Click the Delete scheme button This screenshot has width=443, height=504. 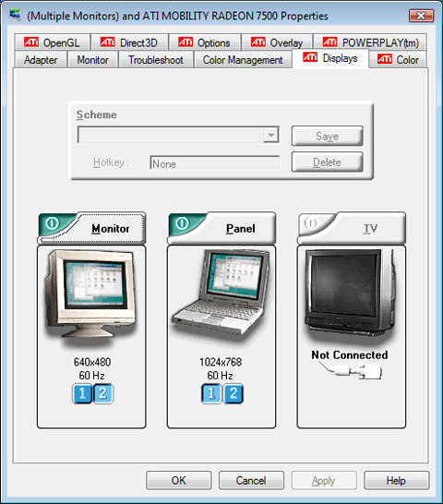[328, 162]
